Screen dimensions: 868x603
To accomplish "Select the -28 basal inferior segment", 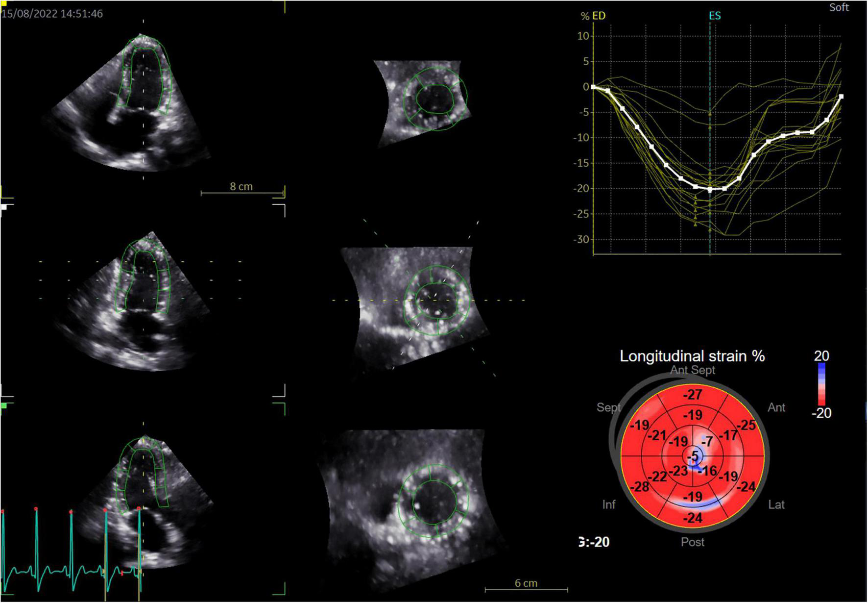I will 639,487.
